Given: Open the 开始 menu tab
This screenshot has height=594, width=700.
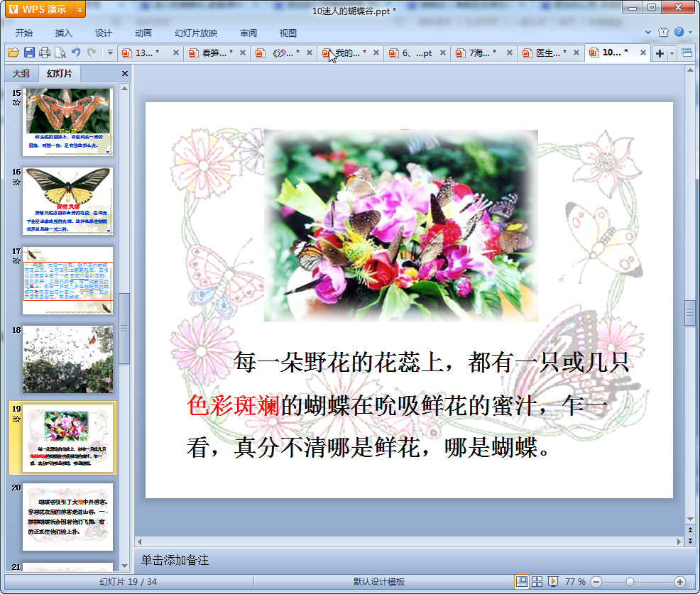Looking at the screenshot, I should [23, 33].
